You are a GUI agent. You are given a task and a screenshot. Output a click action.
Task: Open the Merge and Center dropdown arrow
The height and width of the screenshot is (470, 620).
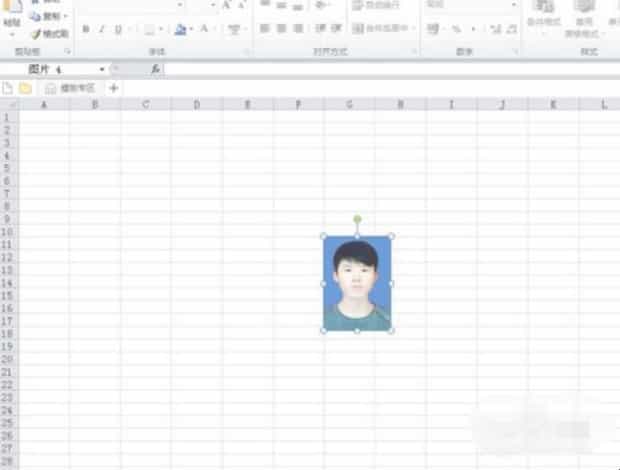coord(411,29)
